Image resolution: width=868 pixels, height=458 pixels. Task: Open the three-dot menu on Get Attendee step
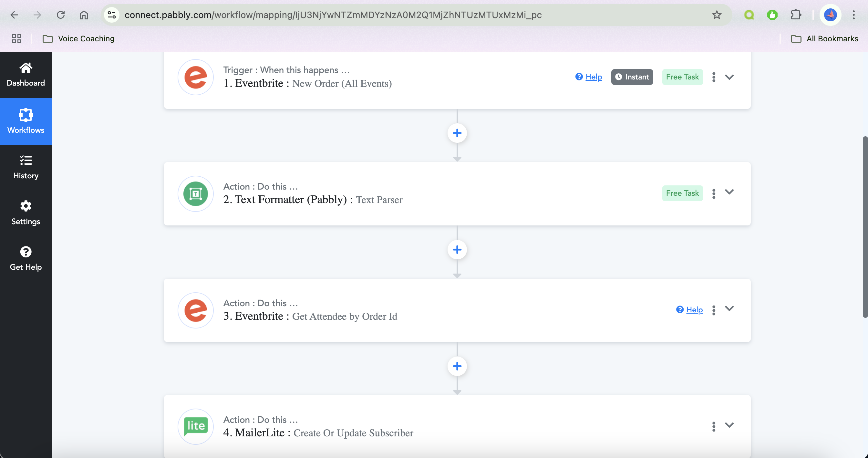[x=713, y=310]
